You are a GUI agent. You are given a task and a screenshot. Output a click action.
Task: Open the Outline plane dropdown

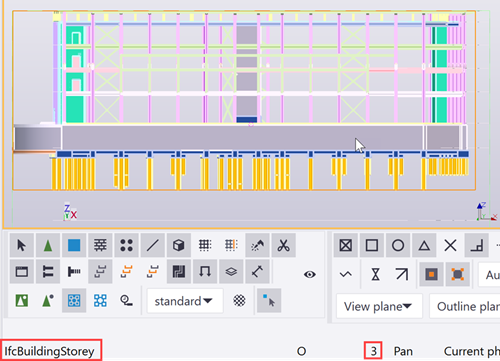tap(465, 306)
